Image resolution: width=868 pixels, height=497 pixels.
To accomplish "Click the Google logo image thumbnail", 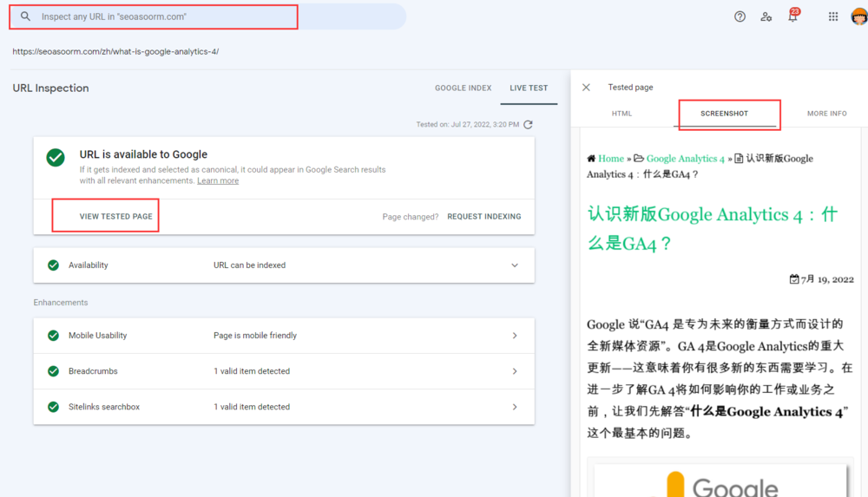I will (720, 481).
